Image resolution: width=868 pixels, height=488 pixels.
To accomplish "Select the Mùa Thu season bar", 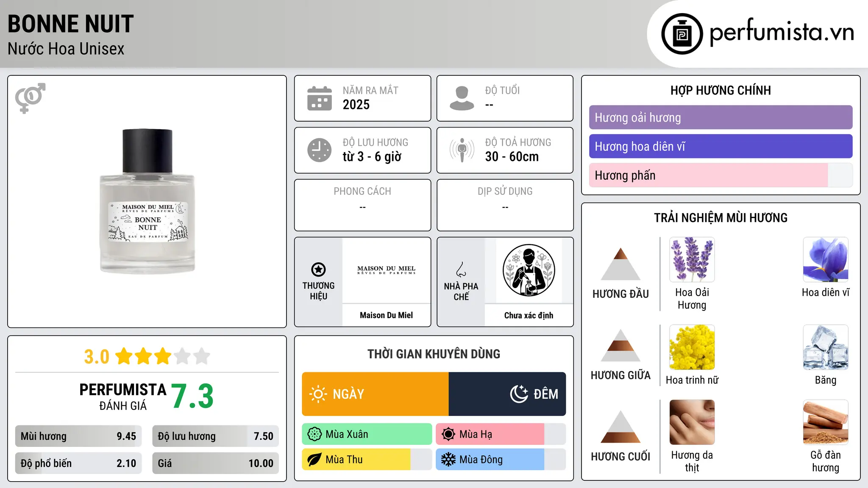I will [367, 460].
